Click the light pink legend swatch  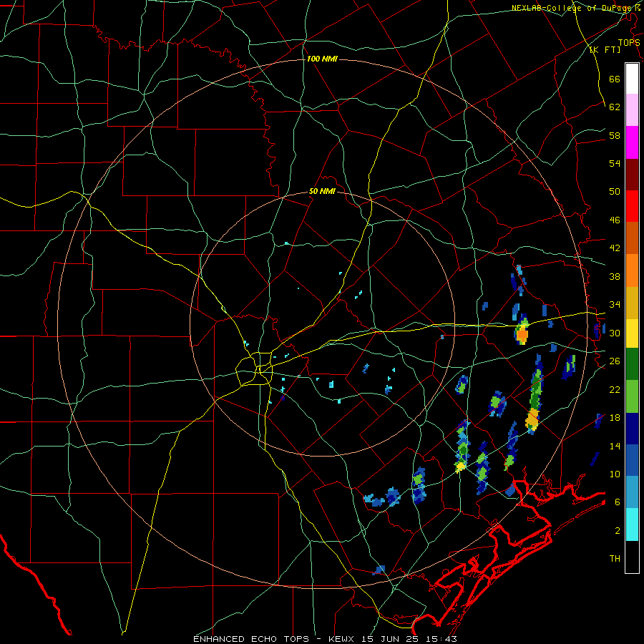632,110
